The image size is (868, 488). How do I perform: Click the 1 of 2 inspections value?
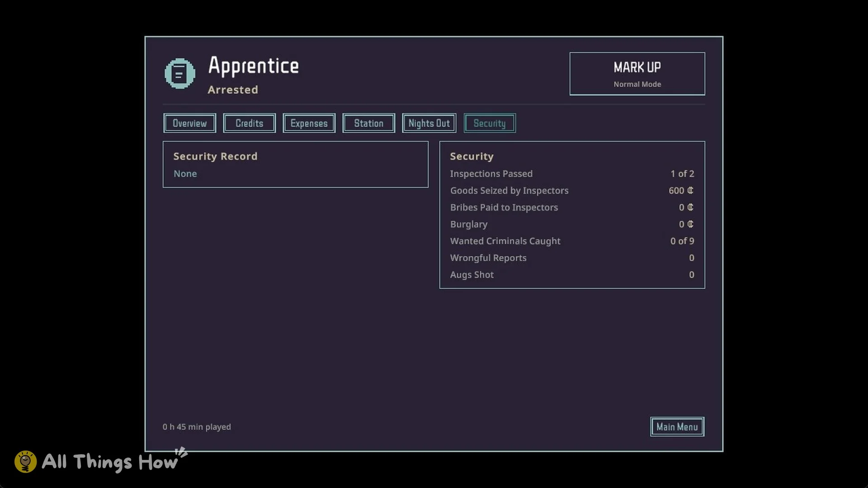pos(682,174)
